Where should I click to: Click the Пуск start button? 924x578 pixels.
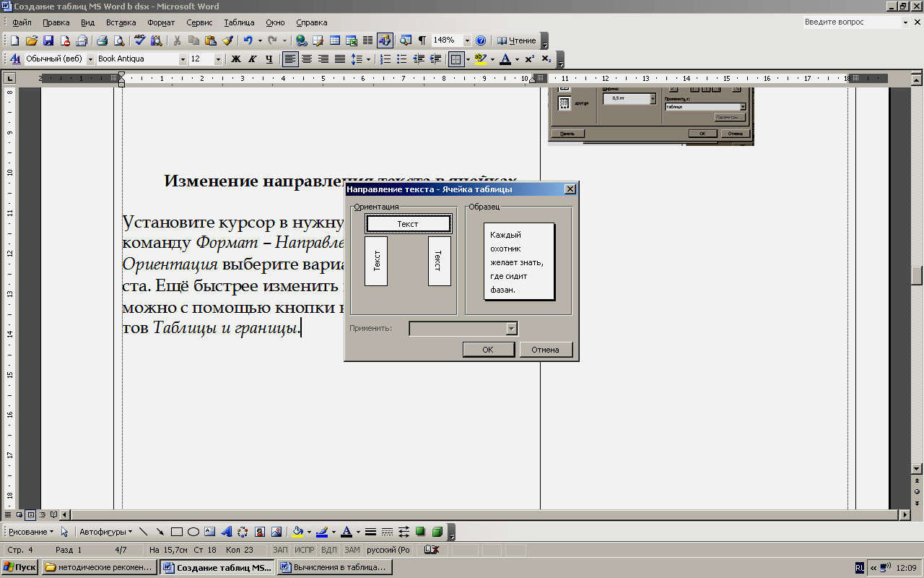pos(19,567)
